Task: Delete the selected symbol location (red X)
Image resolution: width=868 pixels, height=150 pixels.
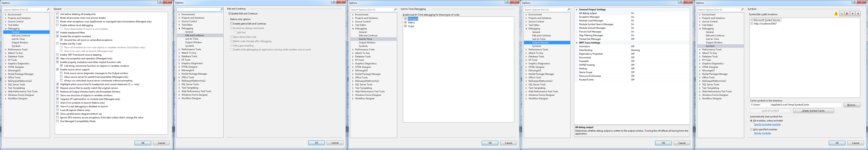Action: pos(847,14)
